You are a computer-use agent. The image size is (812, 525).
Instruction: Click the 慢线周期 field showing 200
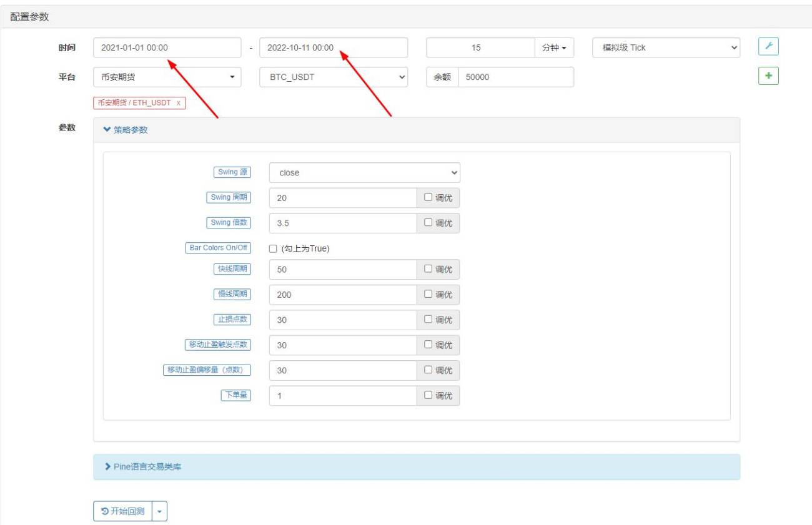pyautogui.click(x=343, y=295)
